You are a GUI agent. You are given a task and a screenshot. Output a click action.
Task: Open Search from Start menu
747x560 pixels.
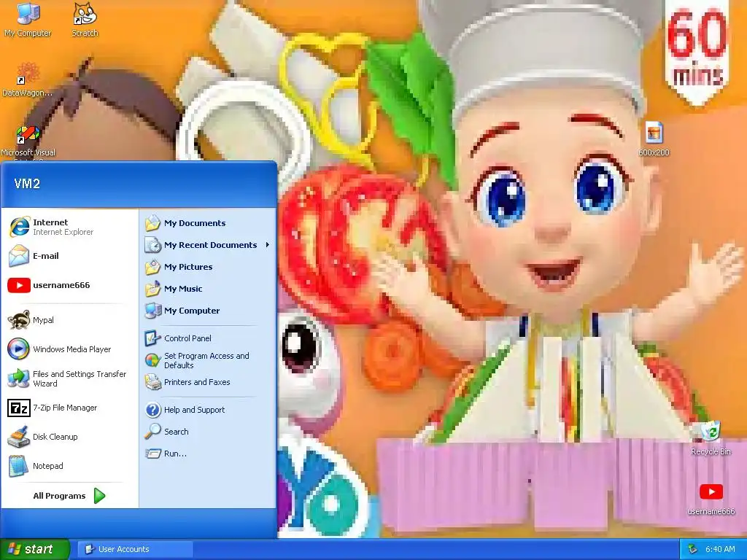(x=208, y=432)
